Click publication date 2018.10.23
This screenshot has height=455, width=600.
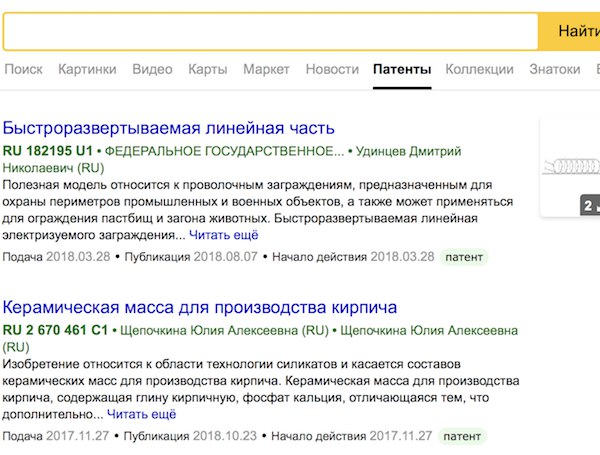[x=225, y=436]
